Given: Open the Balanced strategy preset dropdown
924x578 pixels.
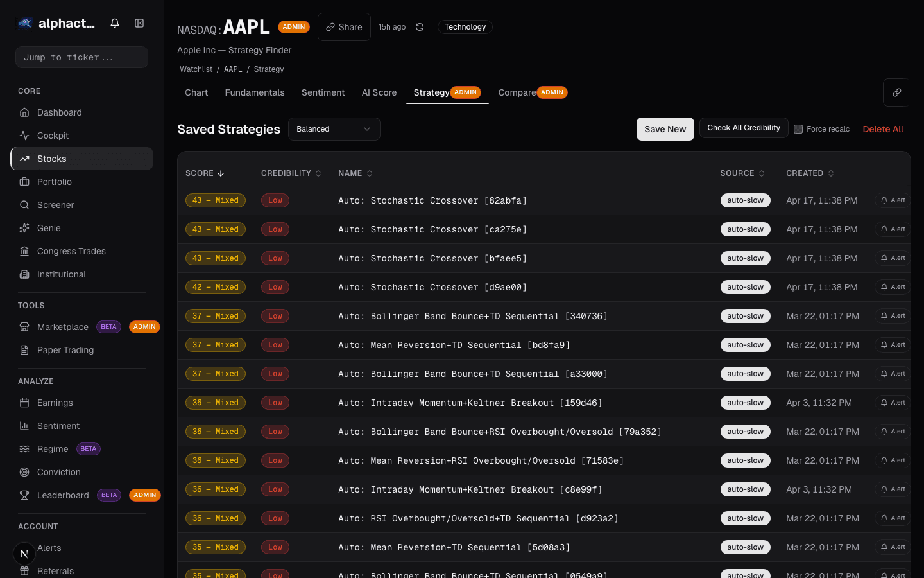Looking at the screenshot, I should tap(334, 129).
